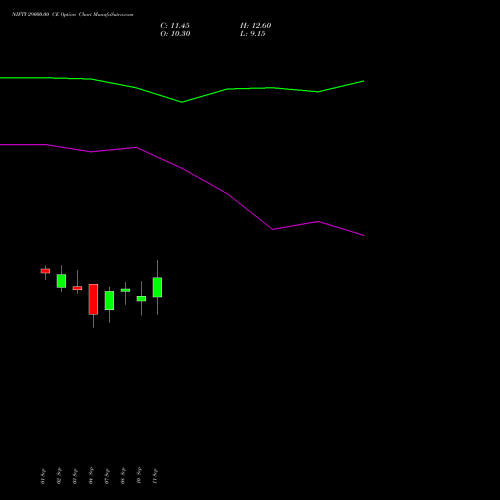Click the low value 'L: 9.15'
The height and width of the screenshot is (500, 500).
pos(253,34)
